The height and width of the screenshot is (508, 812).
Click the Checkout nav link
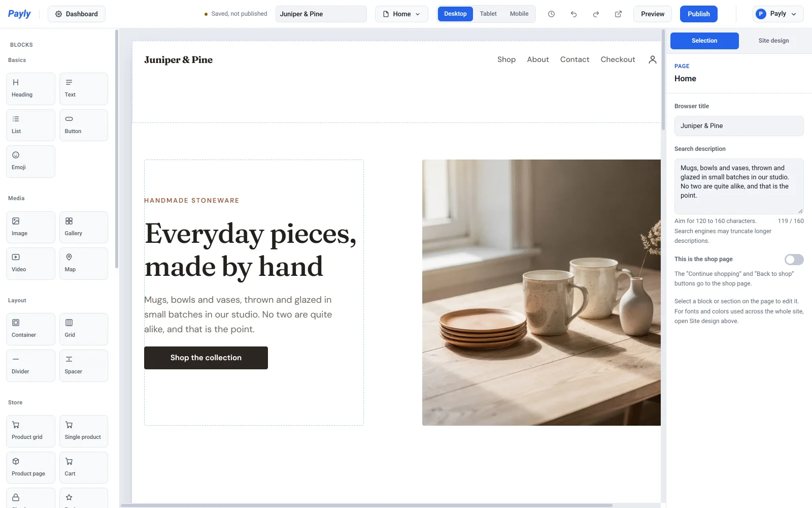click(x=618, y=59)
